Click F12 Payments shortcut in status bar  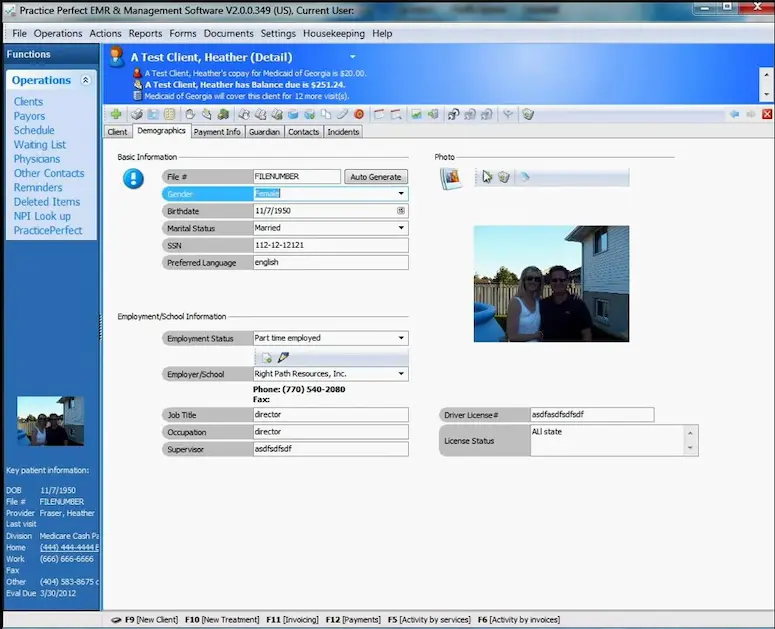(x=353, y=620)
